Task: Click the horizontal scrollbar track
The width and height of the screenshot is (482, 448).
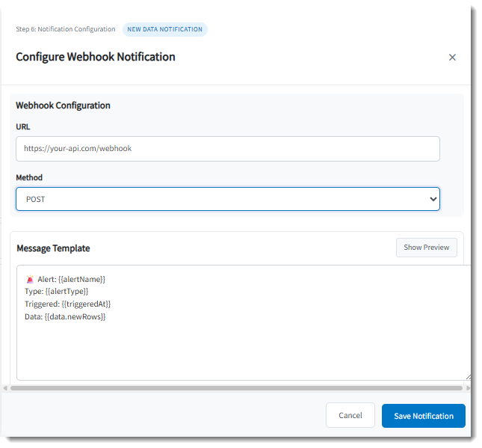Action: pyautogui.click(x=236, y=388)
